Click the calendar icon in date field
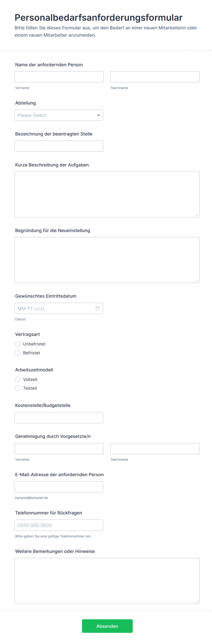 tap(98, 308)
